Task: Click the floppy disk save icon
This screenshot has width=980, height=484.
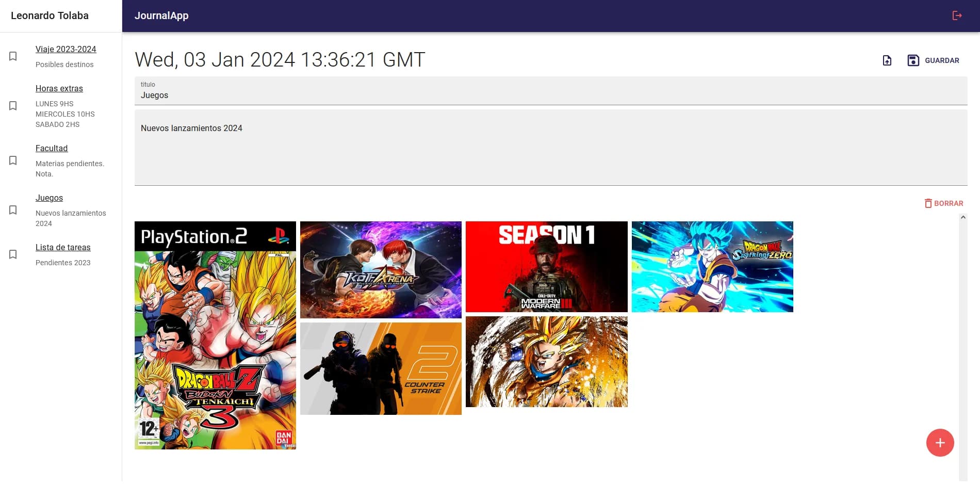Action: pos(913,60)
